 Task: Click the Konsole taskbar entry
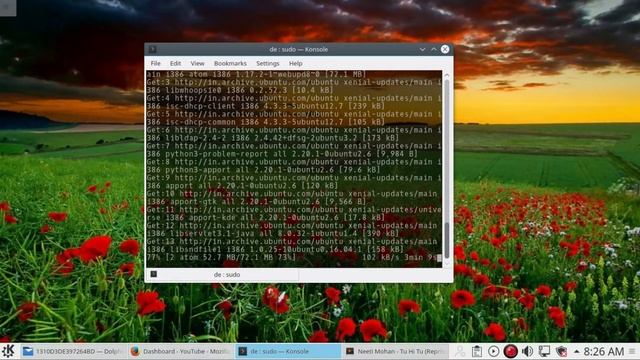click(x=288, y=351)
